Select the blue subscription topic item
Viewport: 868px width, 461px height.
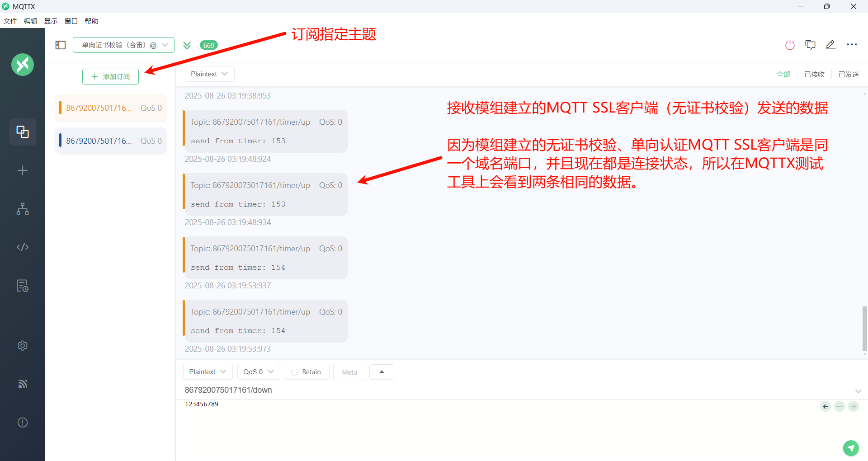pos(111,141)
